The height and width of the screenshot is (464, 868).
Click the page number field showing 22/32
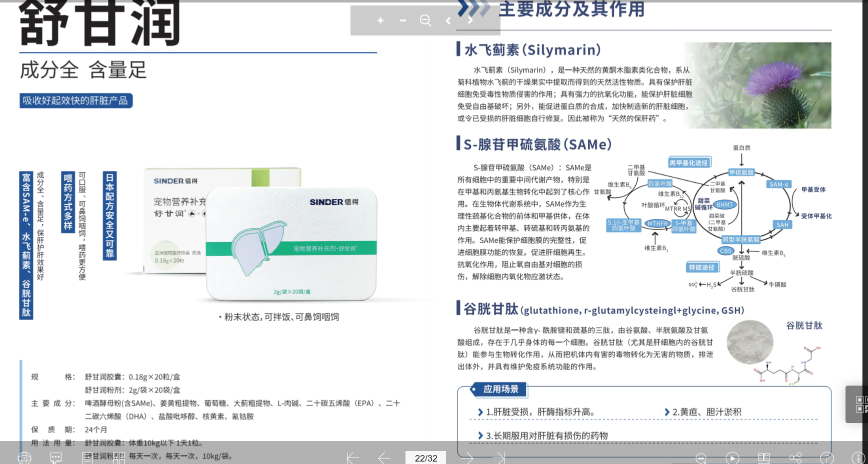pos(425,458)
